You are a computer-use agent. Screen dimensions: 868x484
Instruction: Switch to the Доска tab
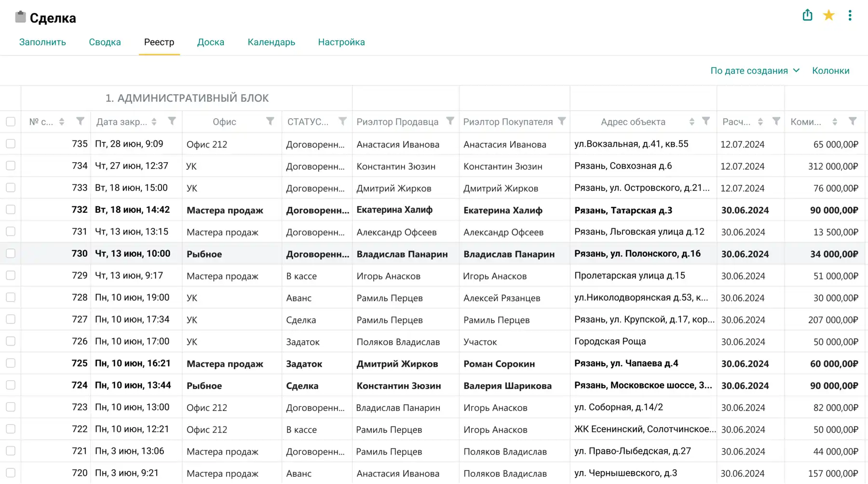(211, 42)
